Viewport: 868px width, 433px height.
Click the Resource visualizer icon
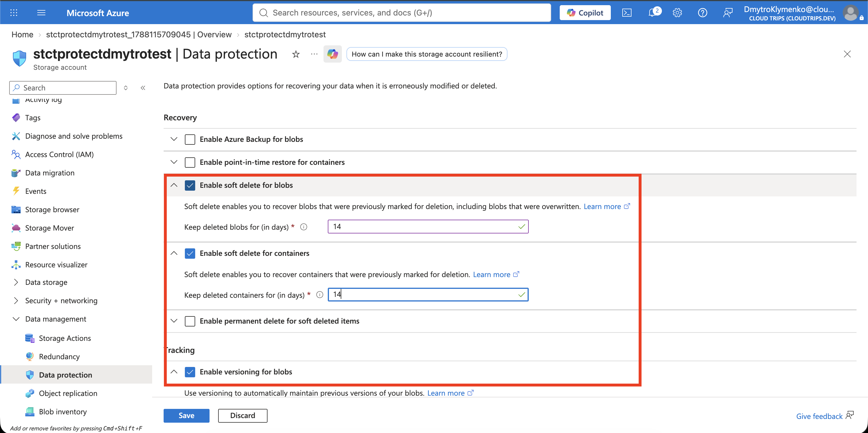[x=16, y=264]
